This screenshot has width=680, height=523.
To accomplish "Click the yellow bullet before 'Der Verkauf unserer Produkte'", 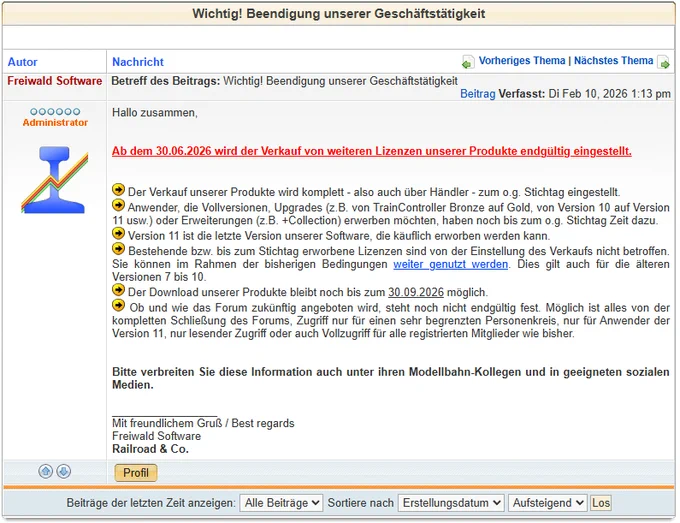I will [x=118, y=190].
